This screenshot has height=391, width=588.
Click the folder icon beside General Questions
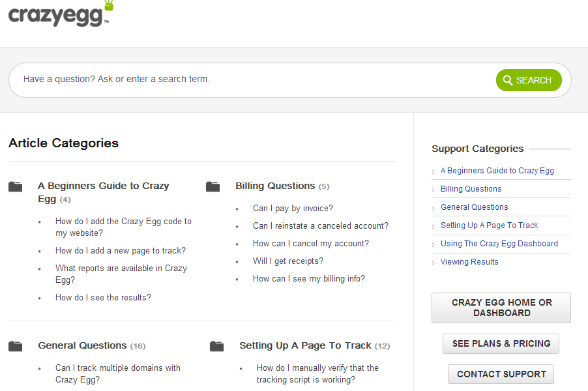click(16, 346)
